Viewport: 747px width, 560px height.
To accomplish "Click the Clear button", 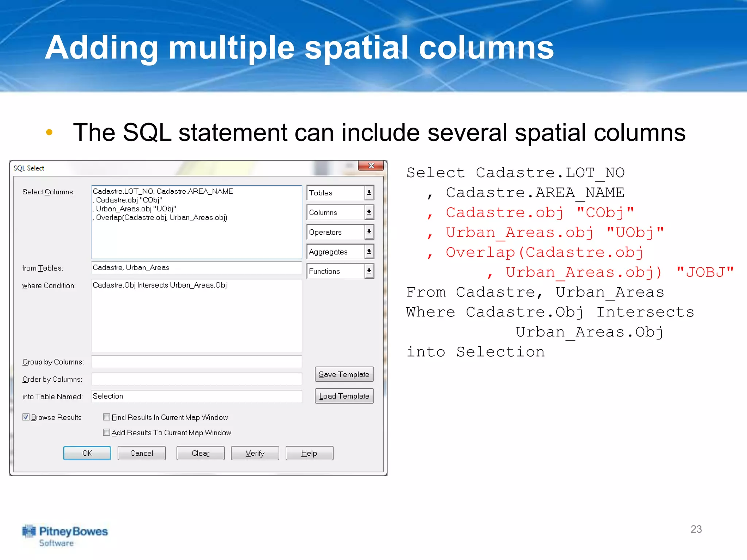I will tap(200, 453).
